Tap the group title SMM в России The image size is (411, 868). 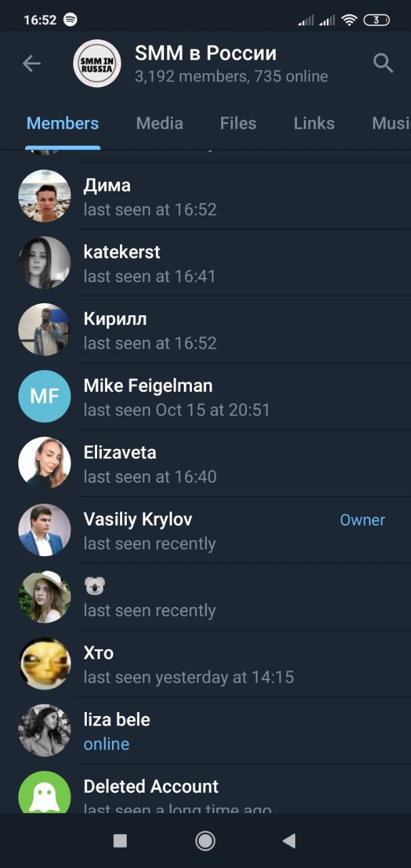click(206, 53)
